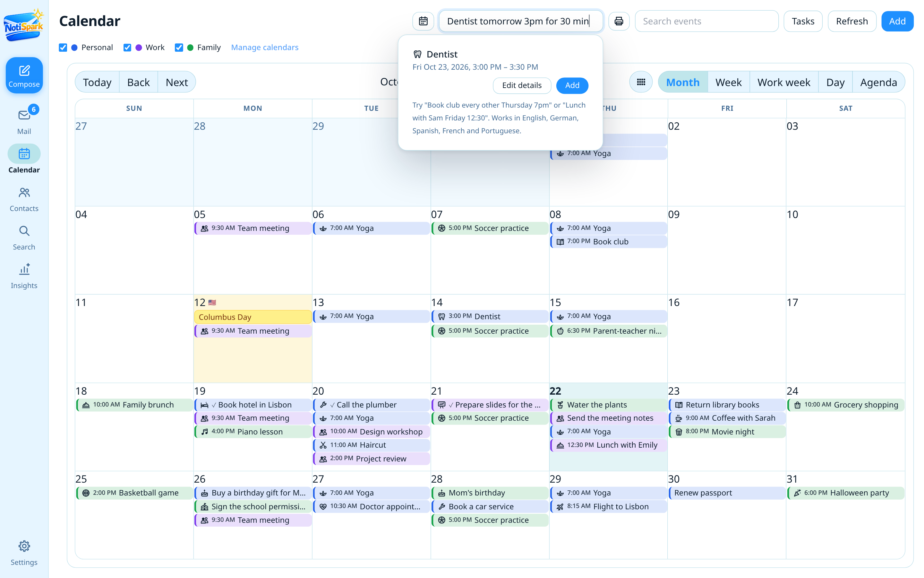Click the print calendar icon
The image size is (924, 578).
click(x=619, y=21)
